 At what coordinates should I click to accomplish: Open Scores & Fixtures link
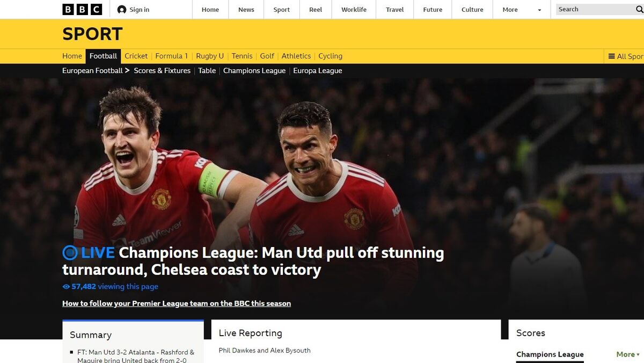(162, 70)
